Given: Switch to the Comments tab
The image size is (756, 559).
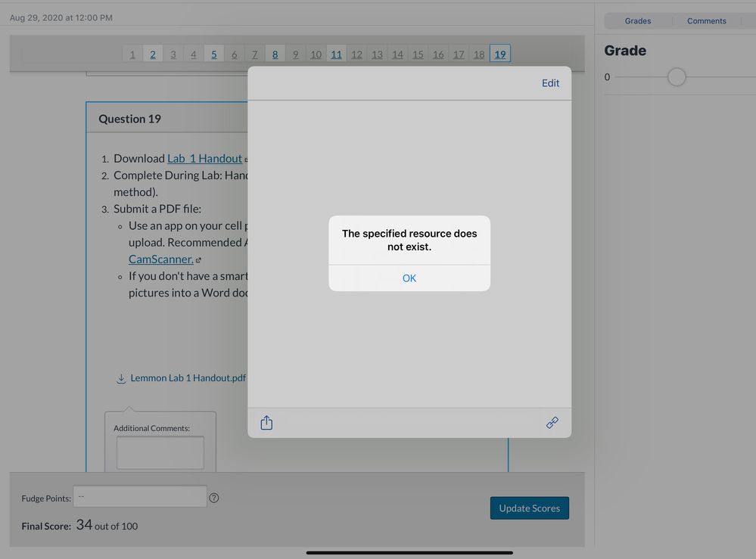Looking at the screenshot, I should click(706, 21).
